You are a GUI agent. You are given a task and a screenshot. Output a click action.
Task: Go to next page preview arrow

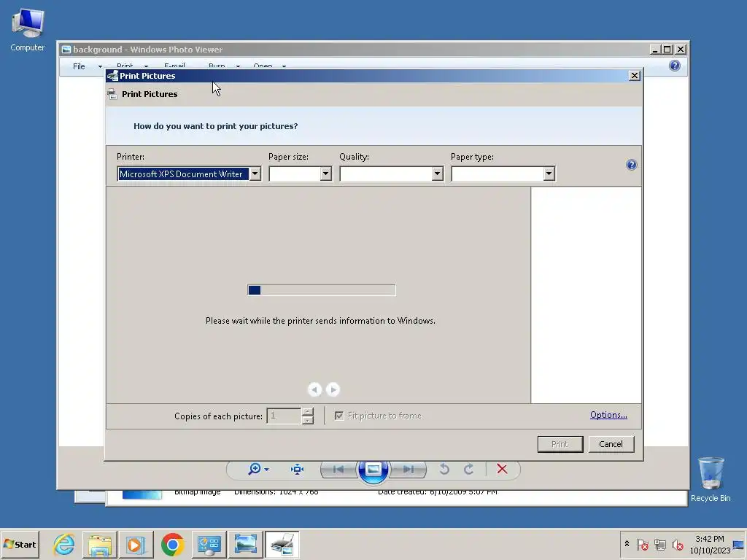click(x=333, y=389)
